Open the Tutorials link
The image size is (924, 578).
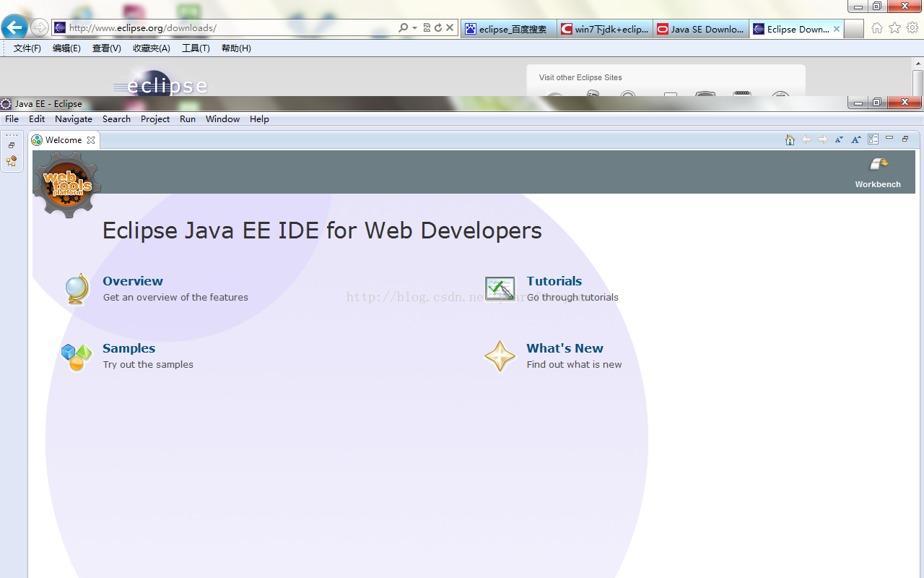coord(554,281)
